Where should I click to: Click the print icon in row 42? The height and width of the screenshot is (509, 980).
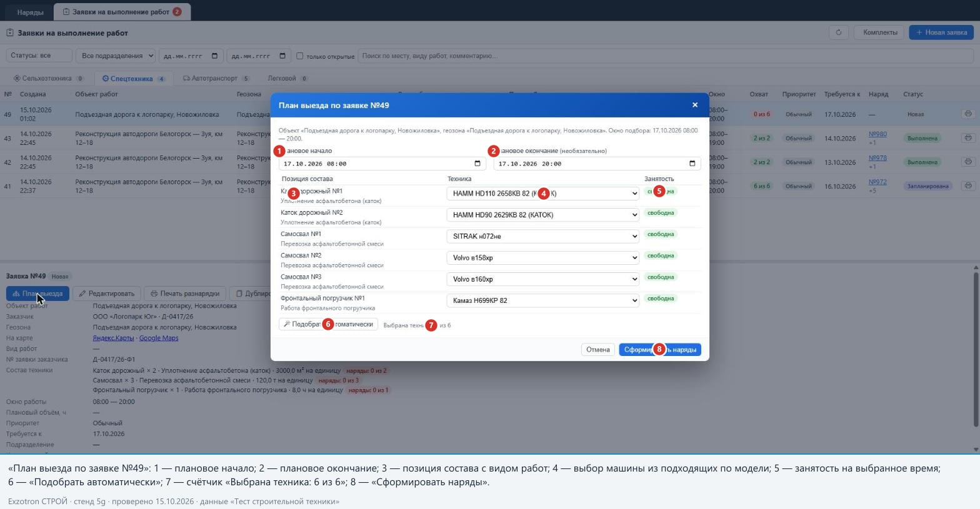967,162
